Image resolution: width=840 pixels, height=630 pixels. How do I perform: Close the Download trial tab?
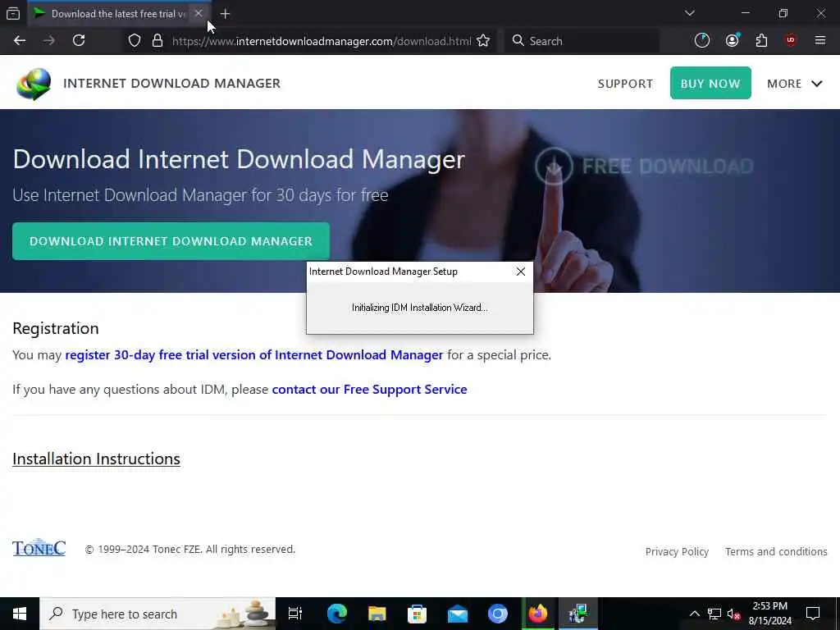click(x=199, y=13)
